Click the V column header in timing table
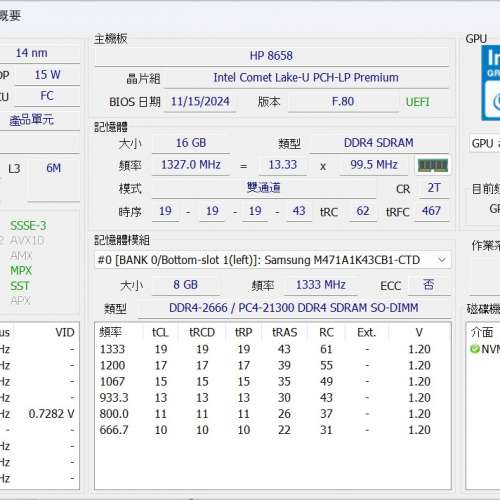The image size is (500, 500). (419, 333)
